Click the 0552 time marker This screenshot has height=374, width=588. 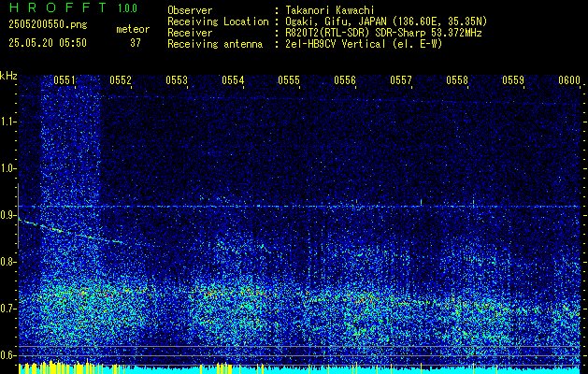point(121,79)
